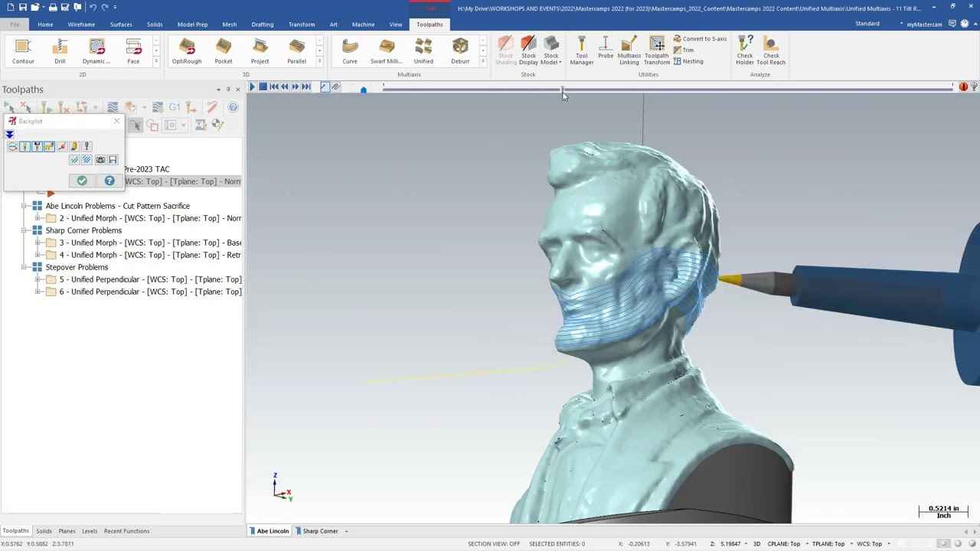
Task: Switch to the Model Prep ribbon tab
Action: pyautogui.click(x=192, y=24)
